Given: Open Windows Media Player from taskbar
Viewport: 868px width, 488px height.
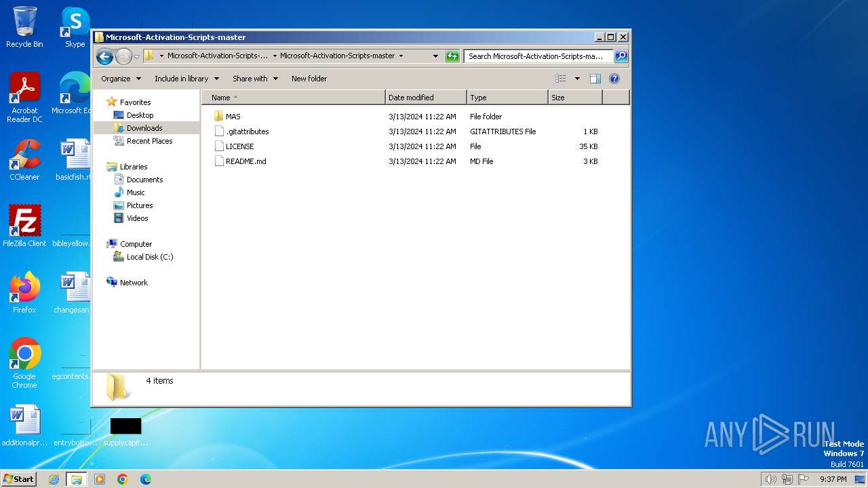Looking at the screenshot, I should pyautogui.click(x=100, y=479).
